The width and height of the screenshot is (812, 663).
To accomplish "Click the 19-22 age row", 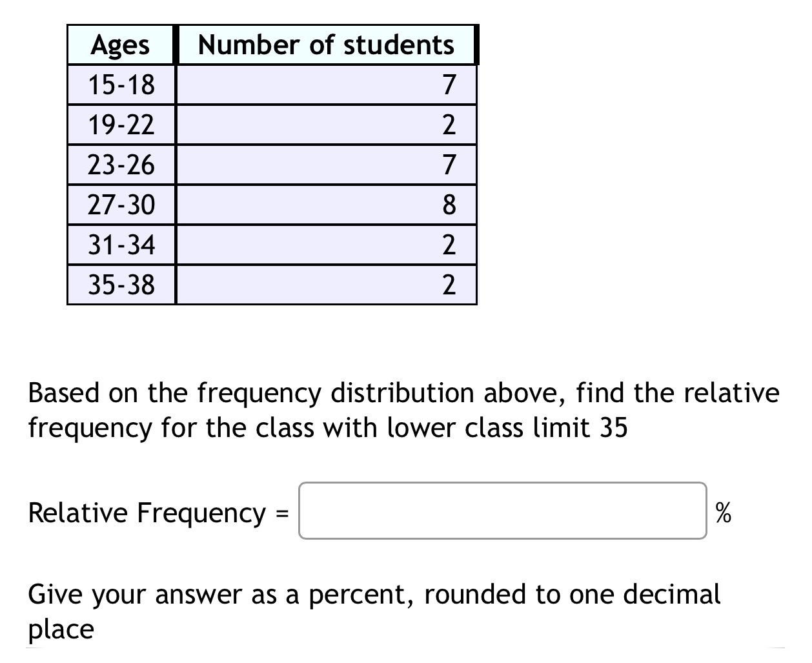I will pos(121,124).
